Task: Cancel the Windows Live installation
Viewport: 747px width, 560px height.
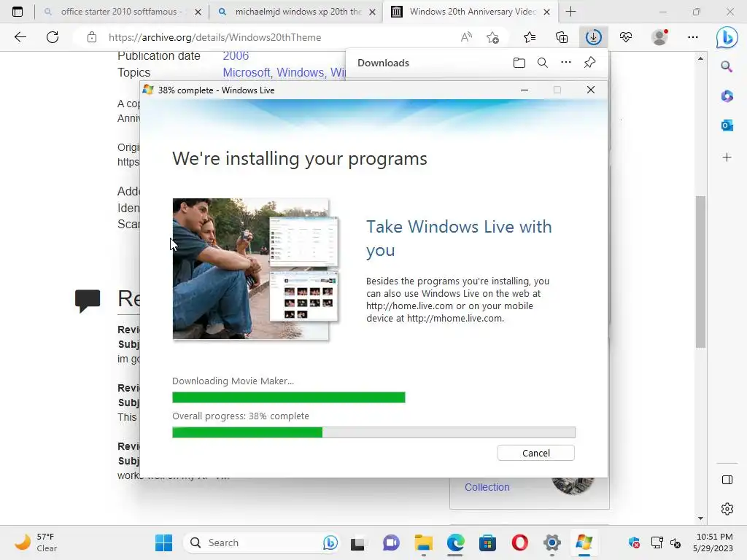Action: [536, 453]
